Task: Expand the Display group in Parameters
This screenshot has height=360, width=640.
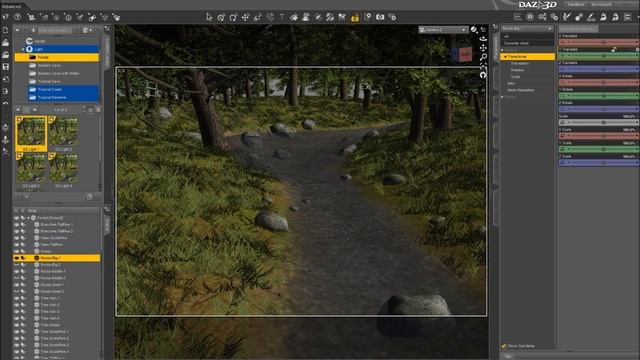Action: pyautogui.click(x=502, y=97)
